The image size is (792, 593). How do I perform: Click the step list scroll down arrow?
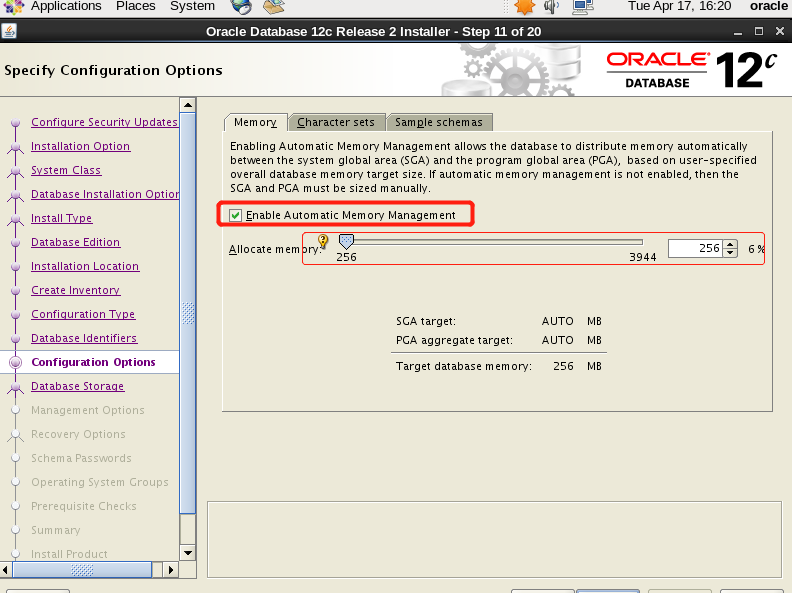tap(188, 553)
